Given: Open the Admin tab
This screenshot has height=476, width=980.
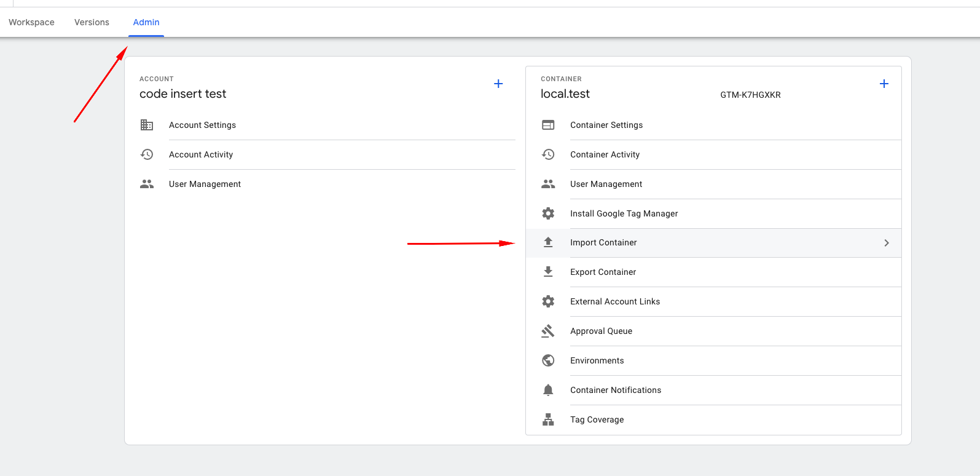Looking at the screenshot, I should coord(146,22).
